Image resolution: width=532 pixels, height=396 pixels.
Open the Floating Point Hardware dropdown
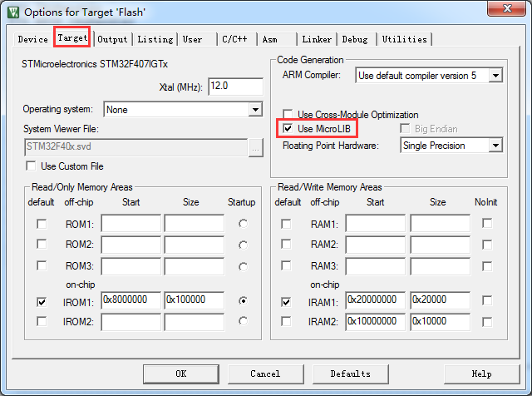(495, 146)
